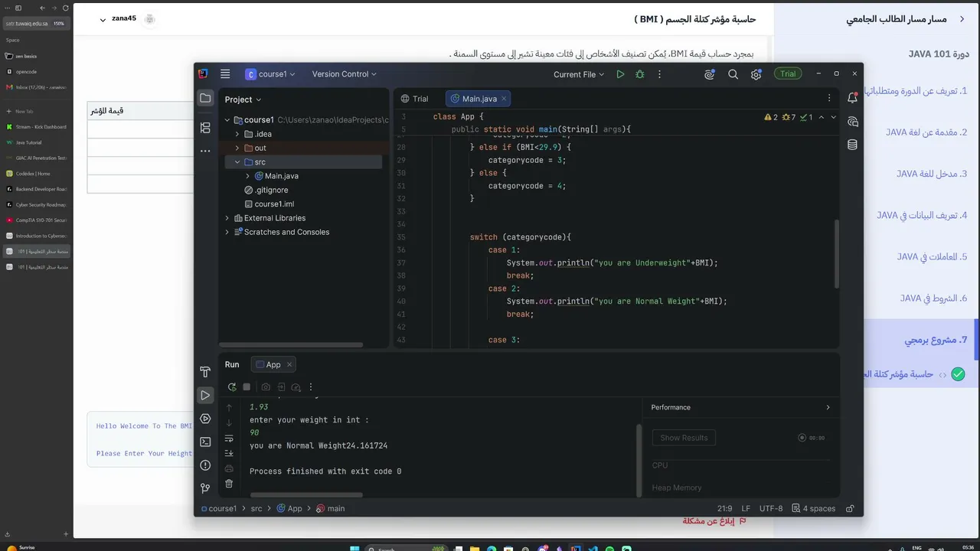
Task: Clear all console output with trash icon
Action: click(229, 484)
